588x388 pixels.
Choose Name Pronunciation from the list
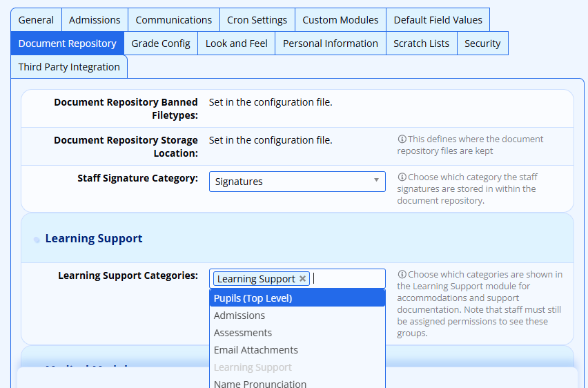click(x=260, y=383)
